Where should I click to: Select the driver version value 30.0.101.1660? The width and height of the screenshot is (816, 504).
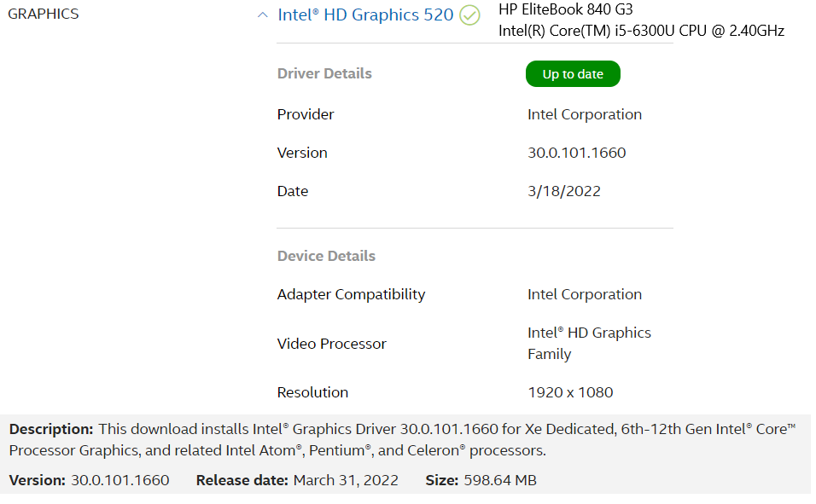[577, 153]
